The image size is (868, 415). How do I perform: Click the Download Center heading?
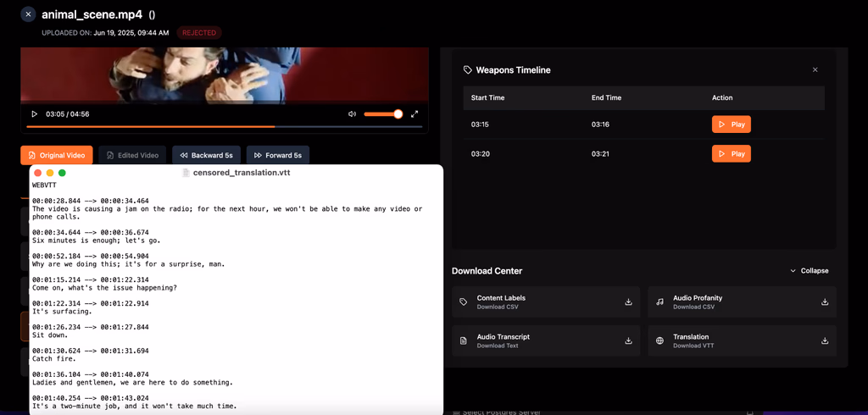(x=487, y=270)
